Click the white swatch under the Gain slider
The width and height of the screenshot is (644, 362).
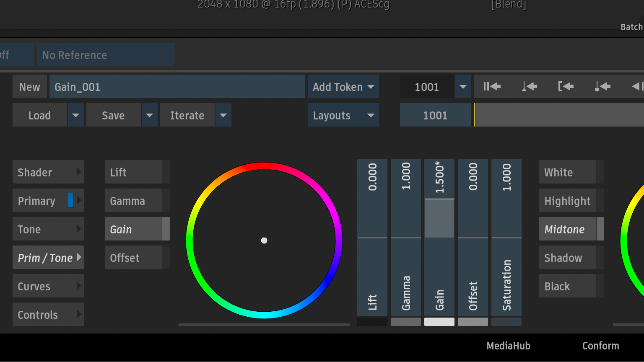click(439, 322)
